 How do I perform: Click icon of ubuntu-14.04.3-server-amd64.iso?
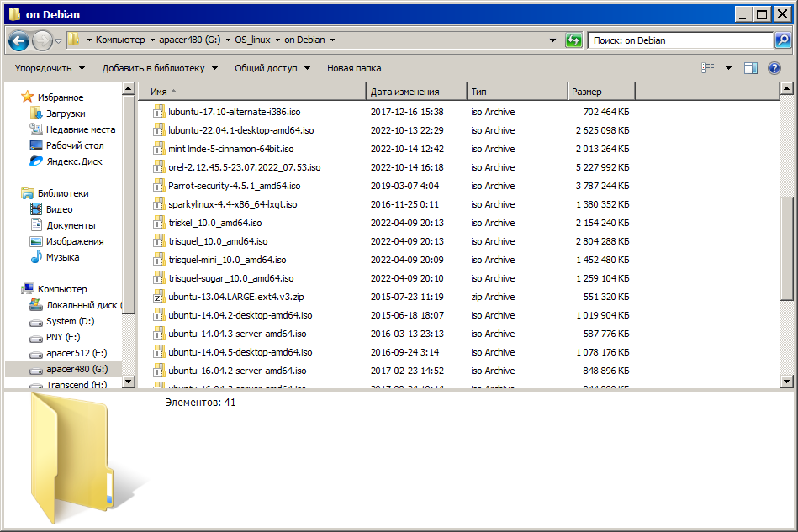click(x=159, y=334)
